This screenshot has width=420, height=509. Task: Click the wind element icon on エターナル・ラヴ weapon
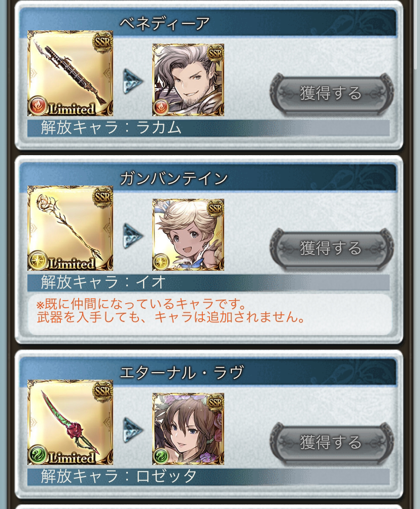tap(38, 454)
